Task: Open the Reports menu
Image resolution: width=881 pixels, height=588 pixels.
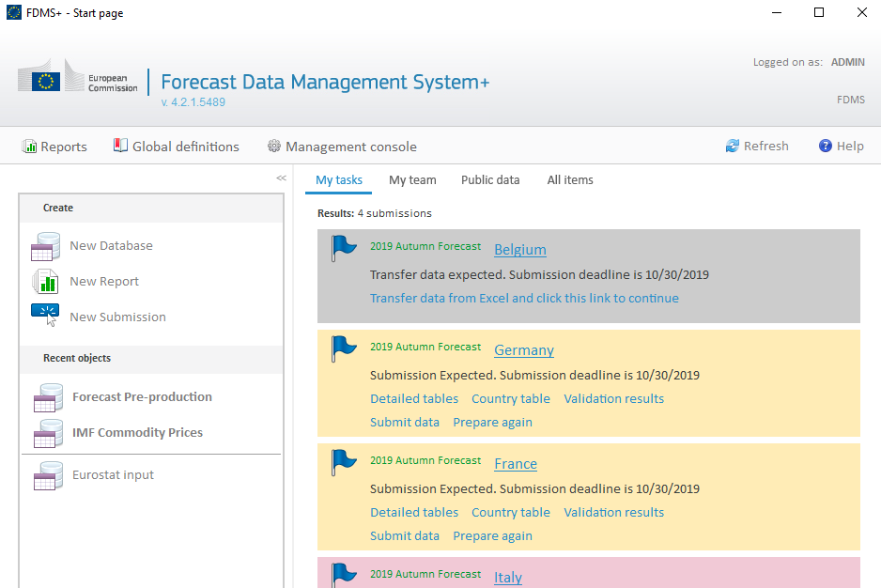Action: tap(54, 147)
